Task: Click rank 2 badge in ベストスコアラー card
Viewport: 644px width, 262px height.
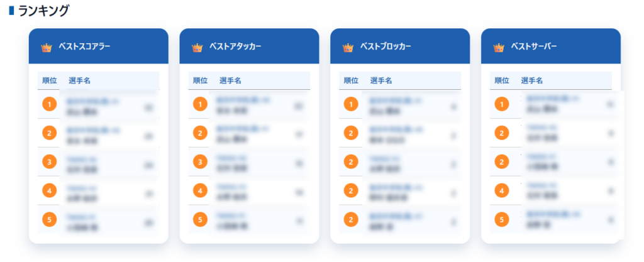Action: [x=49, y=133]
